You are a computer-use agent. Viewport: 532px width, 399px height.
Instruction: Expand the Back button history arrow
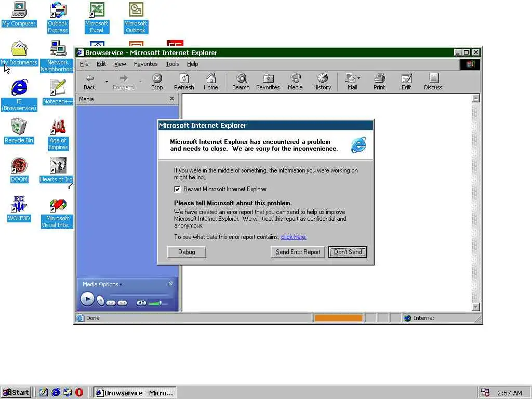tap(107, 82)
